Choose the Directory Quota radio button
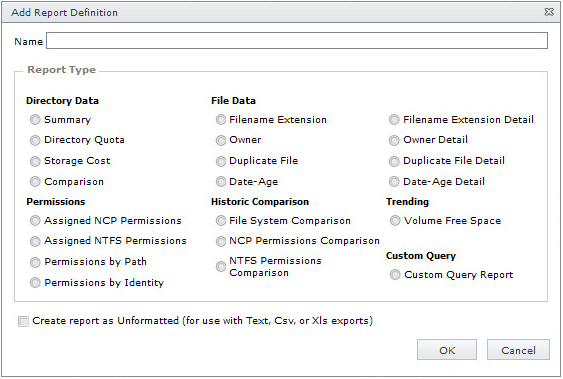563x379 pixels. pos(35,140)
